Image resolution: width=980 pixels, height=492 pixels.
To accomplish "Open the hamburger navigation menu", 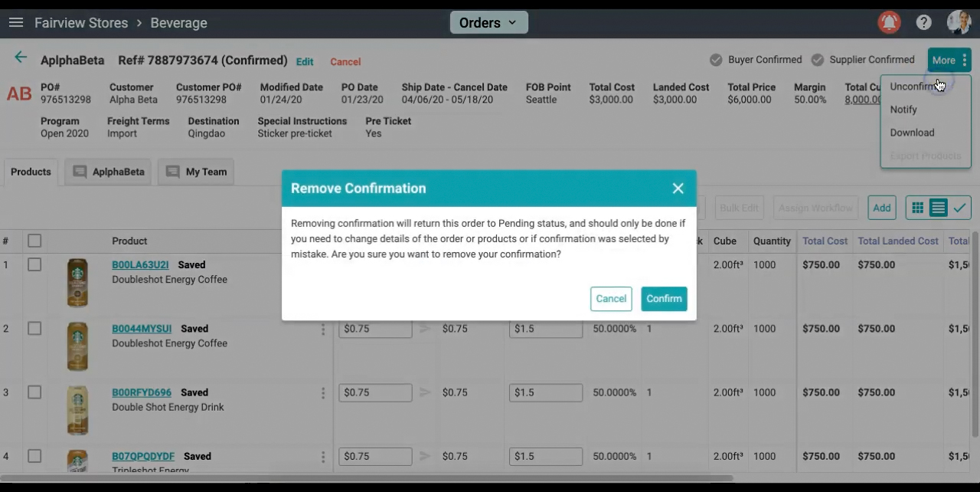I will (16, 23).
